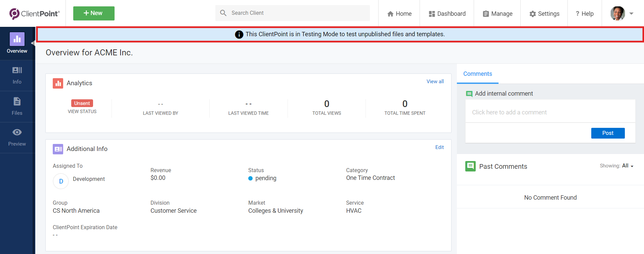
Task: Click the Development assignee avatar D
Action: coord(61,181)
